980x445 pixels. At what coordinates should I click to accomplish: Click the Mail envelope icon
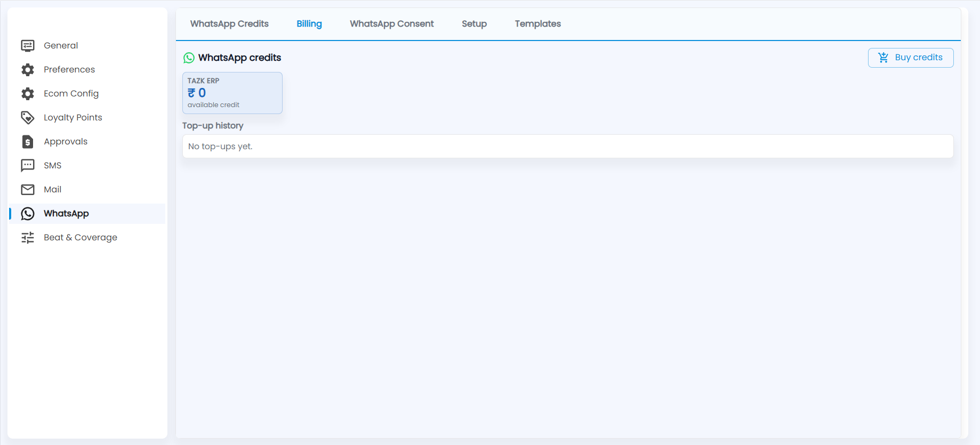coord(28,190)
